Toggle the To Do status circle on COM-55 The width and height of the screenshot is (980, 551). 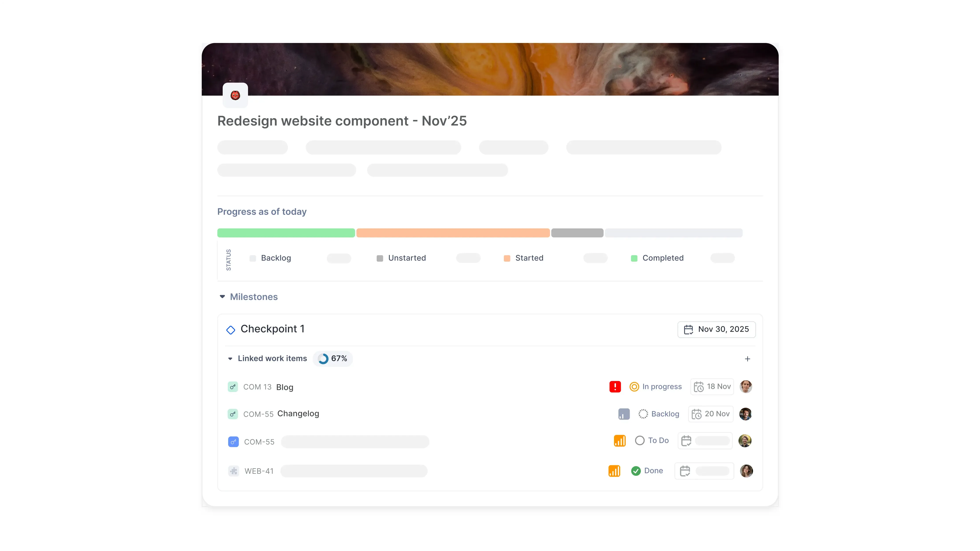pyautogui.click(x=640, y=440)
